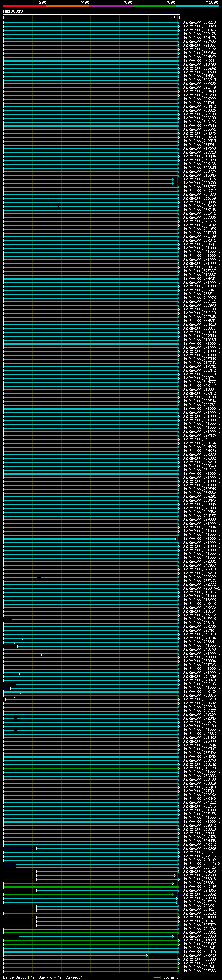This screenshot has width=222, height=980.
Task: Select hit UniRef100_Q68EL1
Action: 199,294
